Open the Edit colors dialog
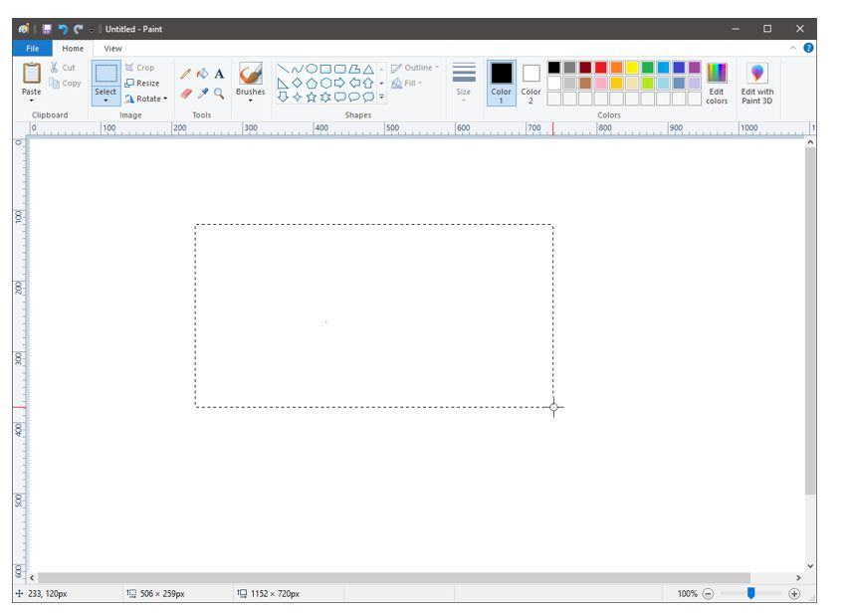The width and height of the screenshot is (848, 616). [x=717, y=83]
